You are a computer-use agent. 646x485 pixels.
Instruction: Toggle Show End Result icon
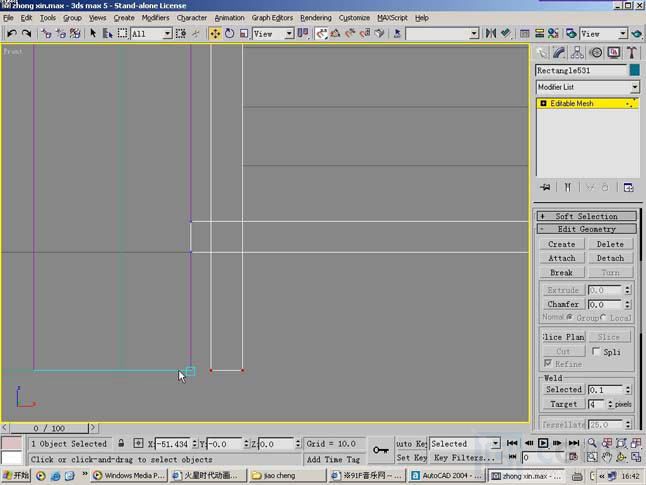(x=568, y=187)
